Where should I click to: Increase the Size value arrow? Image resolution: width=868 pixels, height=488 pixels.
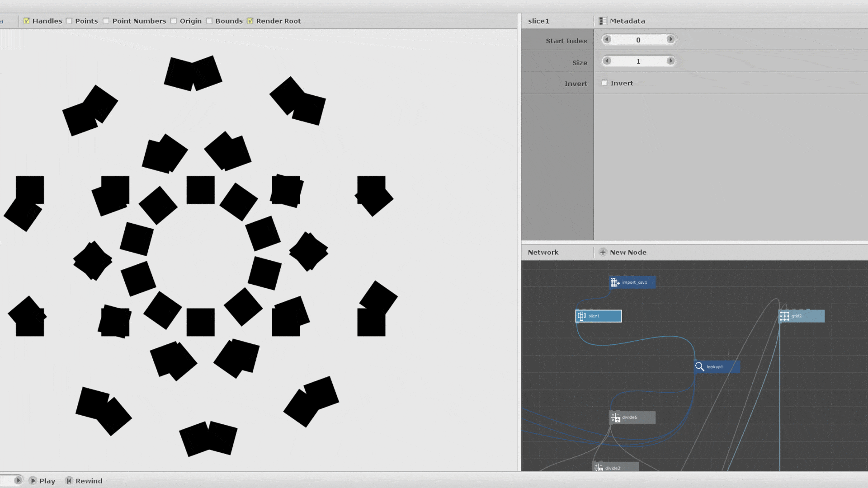coord(670,61)
